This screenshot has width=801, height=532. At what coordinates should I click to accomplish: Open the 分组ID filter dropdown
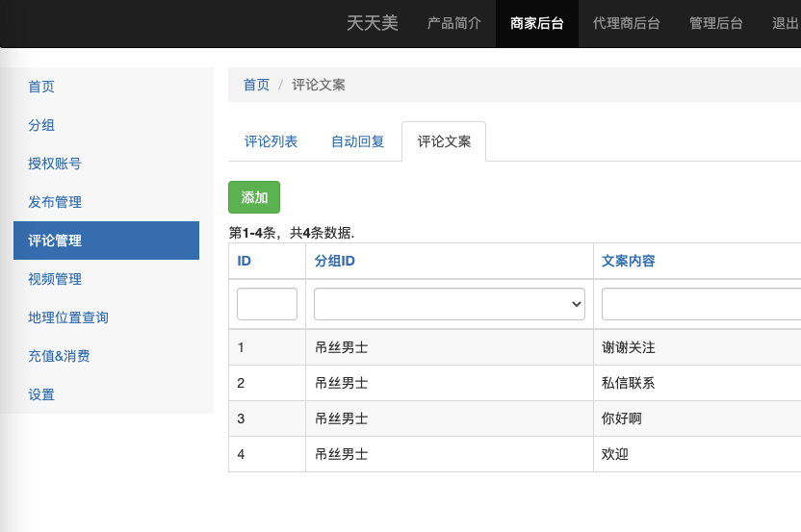click(x=449, y=304)
